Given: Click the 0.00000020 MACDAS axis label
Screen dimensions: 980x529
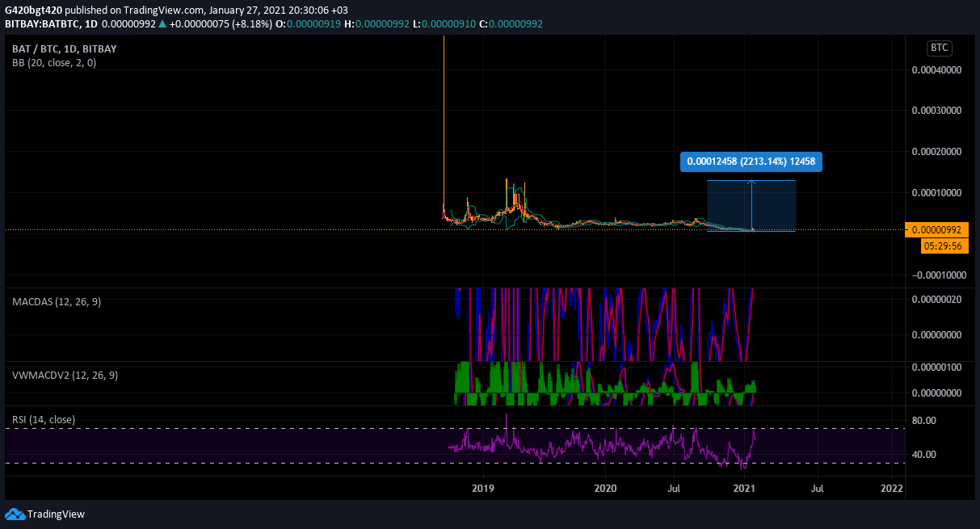Looking at the screenshot, I should point(936,300).
